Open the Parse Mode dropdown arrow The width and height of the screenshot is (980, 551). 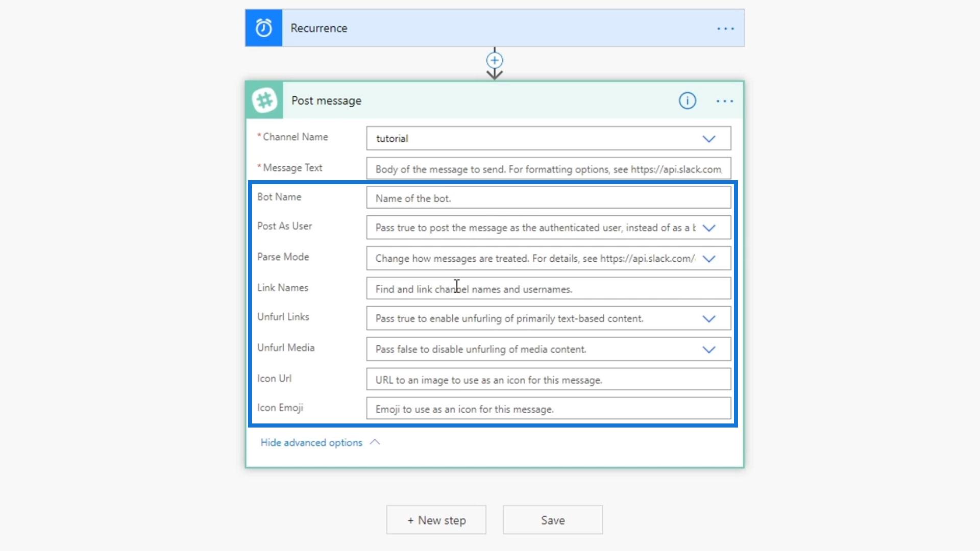click(708, 259)
